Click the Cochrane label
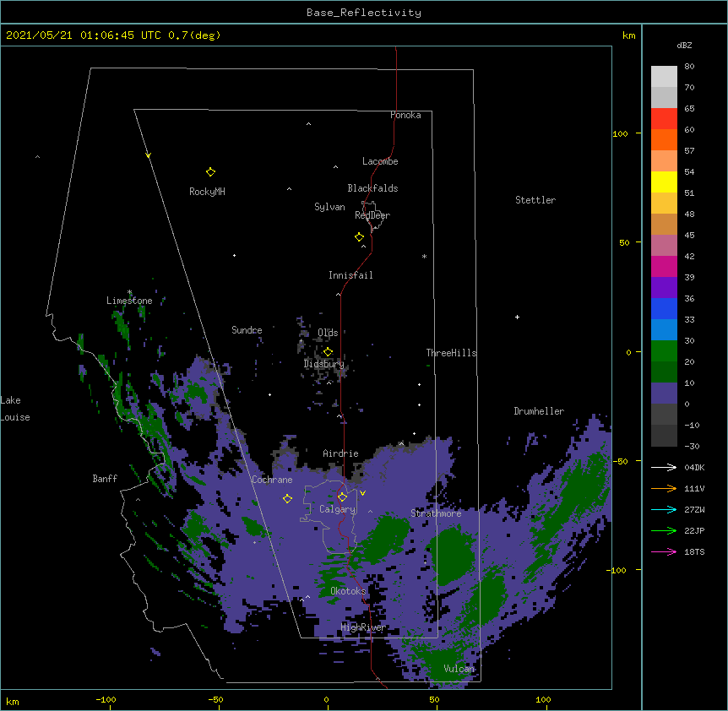 tap(272, 480)
